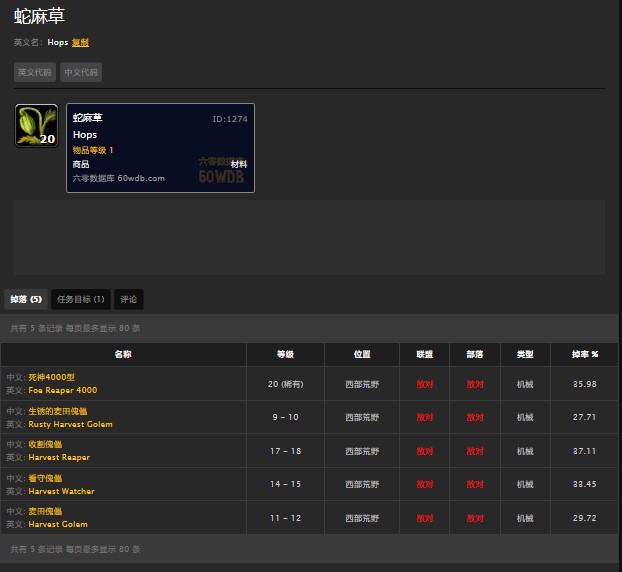Click the Hops herb item icon
Viewport: 622px width, 572px height.
click(x=35, y=126)
